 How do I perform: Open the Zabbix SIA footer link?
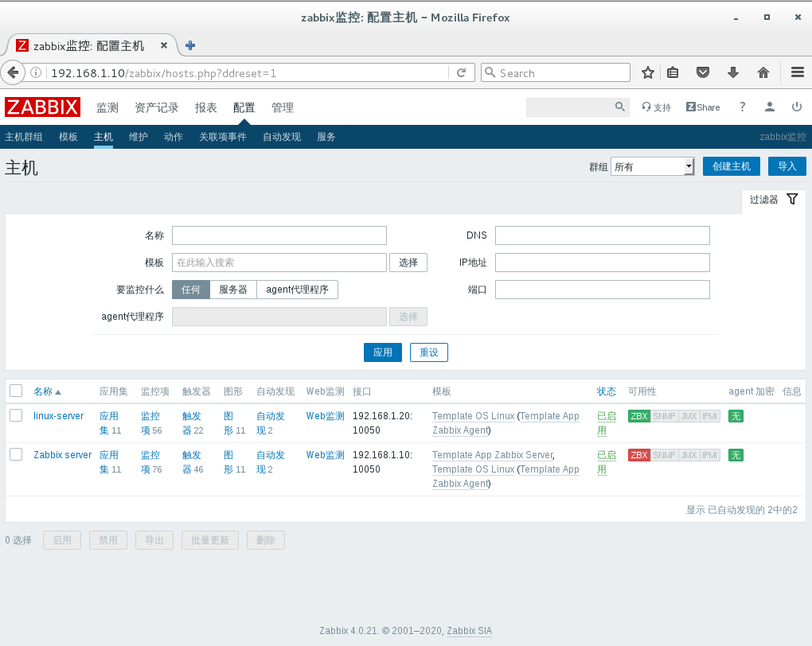point(469,630)
